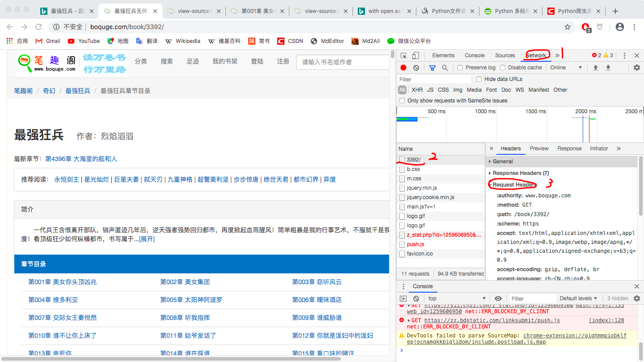The width and height of the screenshot is (644, 362).
Task: Create live expression eye icon
Action: (x=498, y=298)
